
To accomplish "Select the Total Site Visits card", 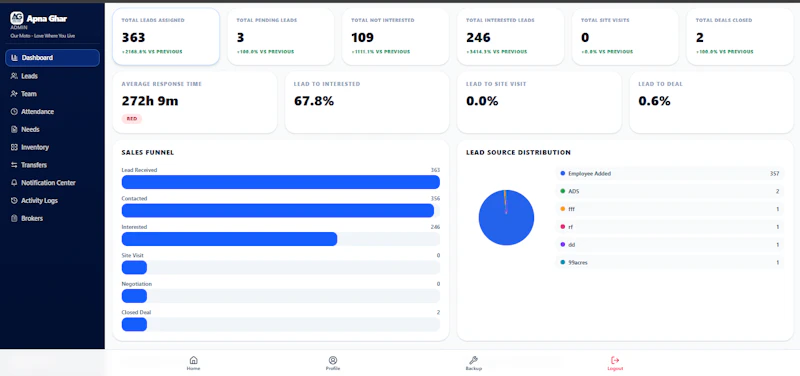I will (625, 37).
